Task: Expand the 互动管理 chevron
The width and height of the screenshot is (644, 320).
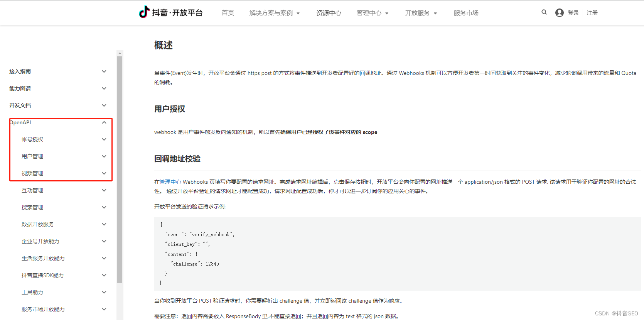Action: (x=104, y=190)
